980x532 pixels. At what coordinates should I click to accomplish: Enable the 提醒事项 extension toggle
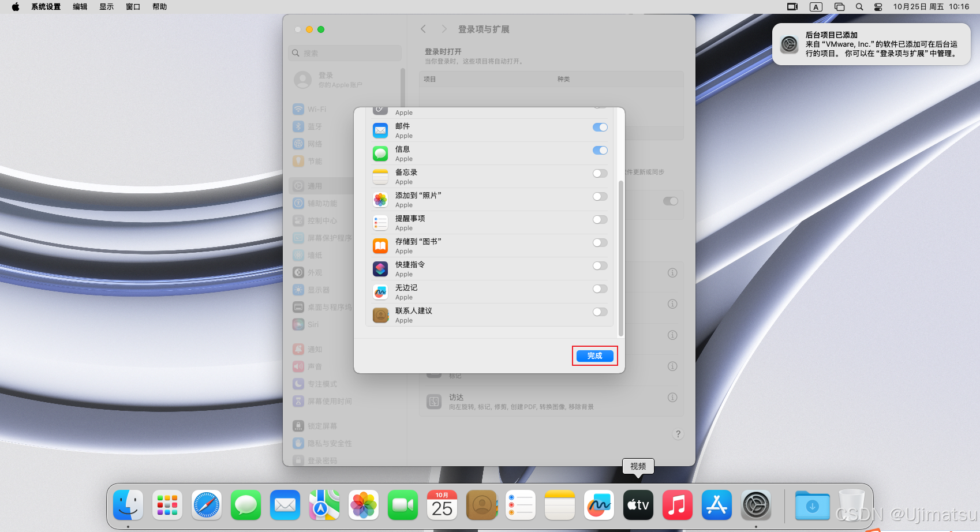coord(600,219)
